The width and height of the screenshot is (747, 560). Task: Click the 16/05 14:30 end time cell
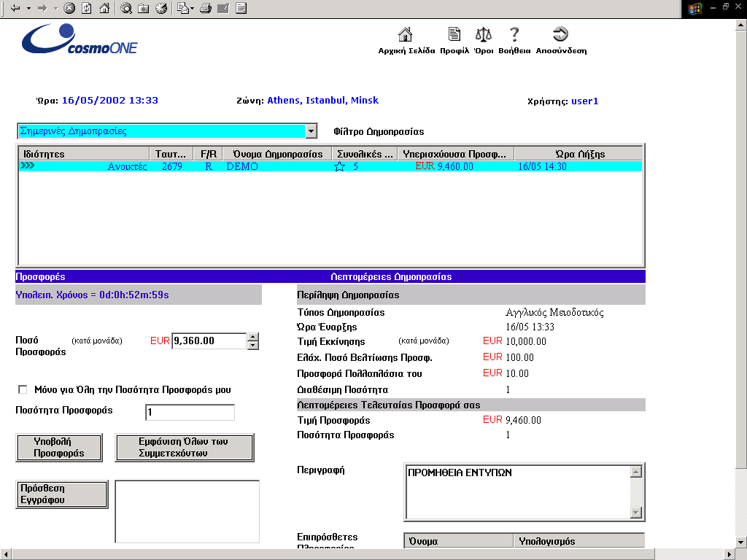(x=542, y=166)
